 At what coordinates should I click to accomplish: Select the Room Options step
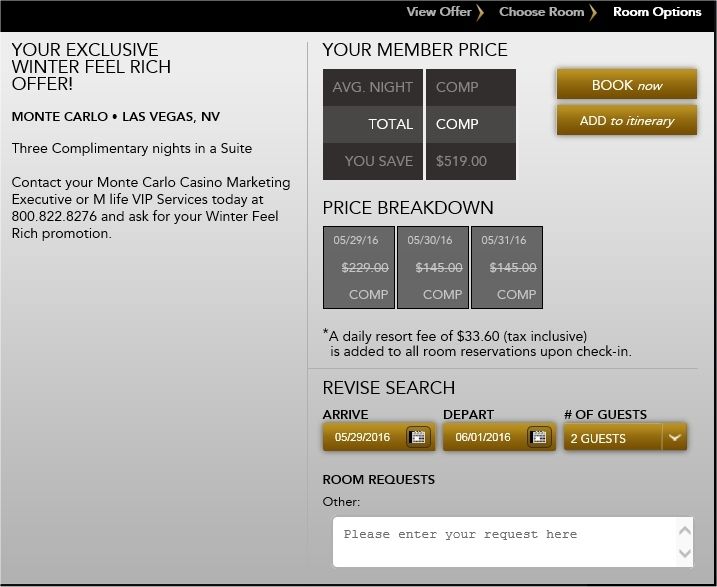click(x=657, y=12)
